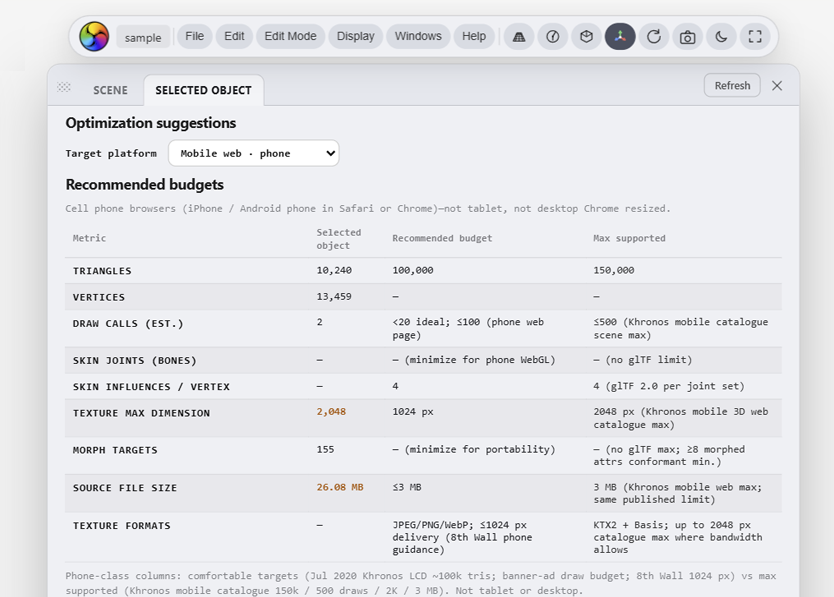Open the Display menu
This screenshot has width=834, height=597.
click(x=356, y=36)
